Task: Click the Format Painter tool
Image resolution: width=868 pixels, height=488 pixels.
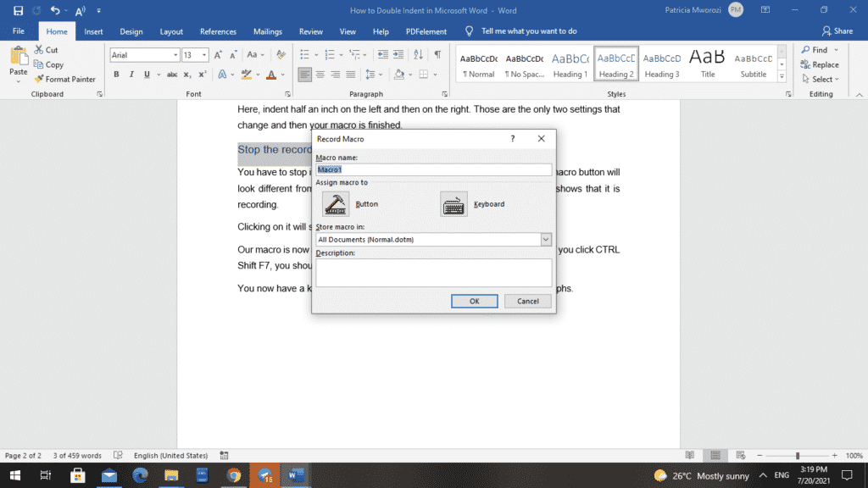Action: click(64, 79)
